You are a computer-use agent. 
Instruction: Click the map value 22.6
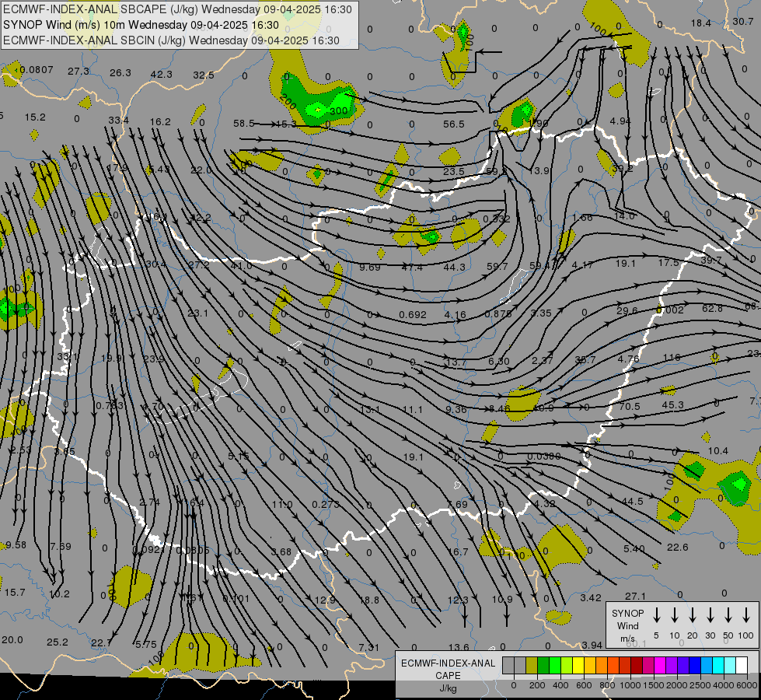click(677, 547)
